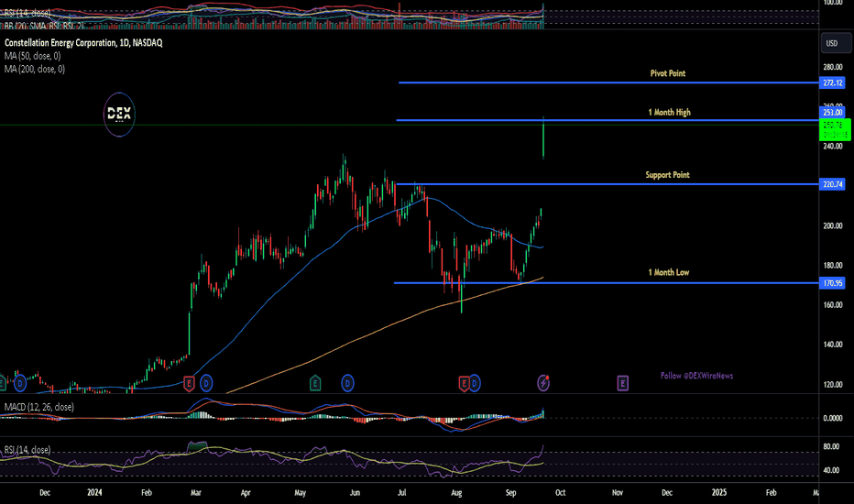Open the USD currency selector
Viewport: 854px width, 504px height.
pyautogui.click(x=835, y=43)
